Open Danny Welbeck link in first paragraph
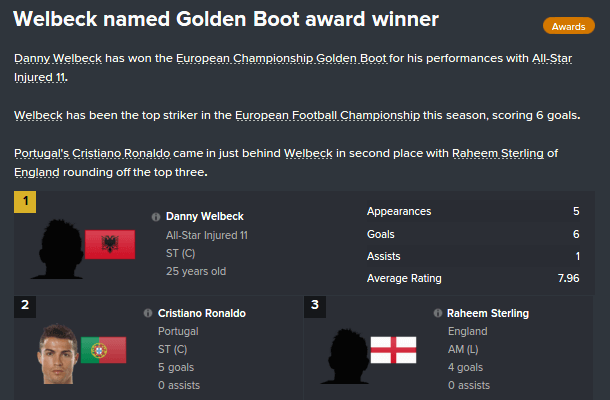Image resolution: width=610 pixels, height=400 pixels. (x=58, y=58)
